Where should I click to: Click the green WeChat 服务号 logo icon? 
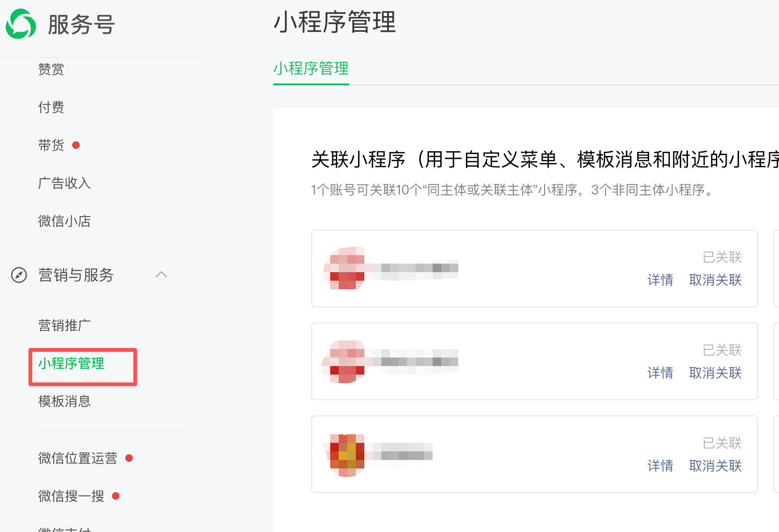point(21,24)
